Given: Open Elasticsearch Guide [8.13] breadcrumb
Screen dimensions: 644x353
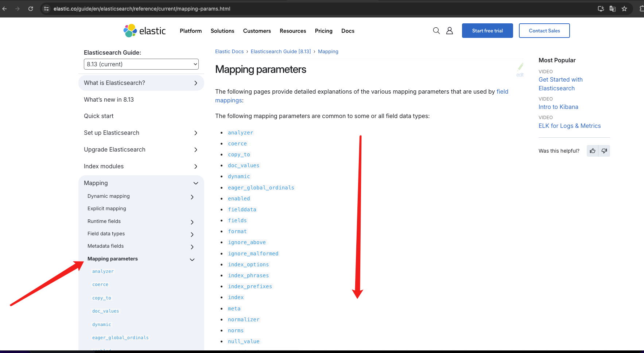Looking at the screenshot, I should (x=281, y=51).
